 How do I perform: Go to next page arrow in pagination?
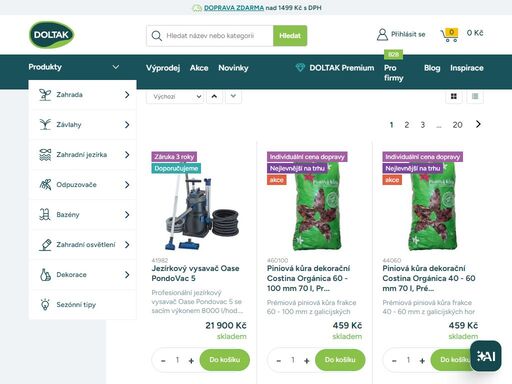(478, 124)
